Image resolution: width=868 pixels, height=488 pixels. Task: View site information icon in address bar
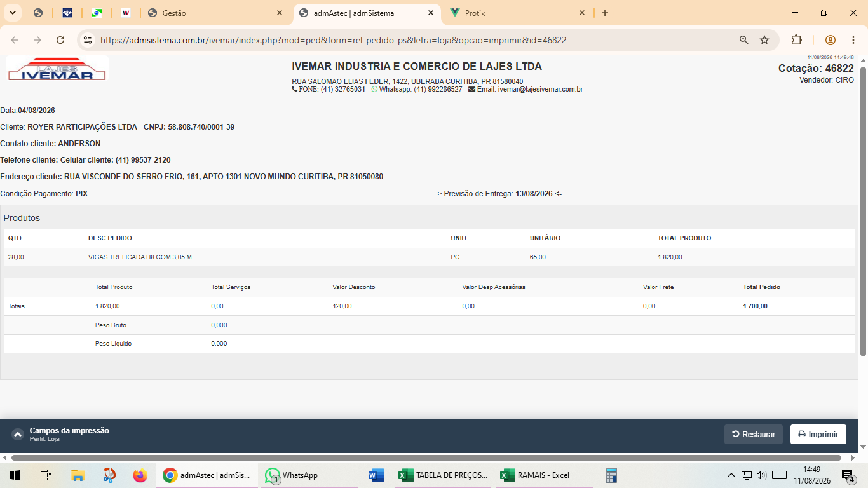[x=88, y=40]
